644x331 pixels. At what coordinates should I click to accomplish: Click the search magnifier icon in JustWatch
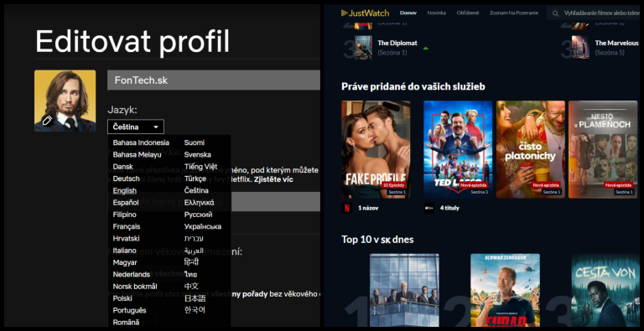555,13
